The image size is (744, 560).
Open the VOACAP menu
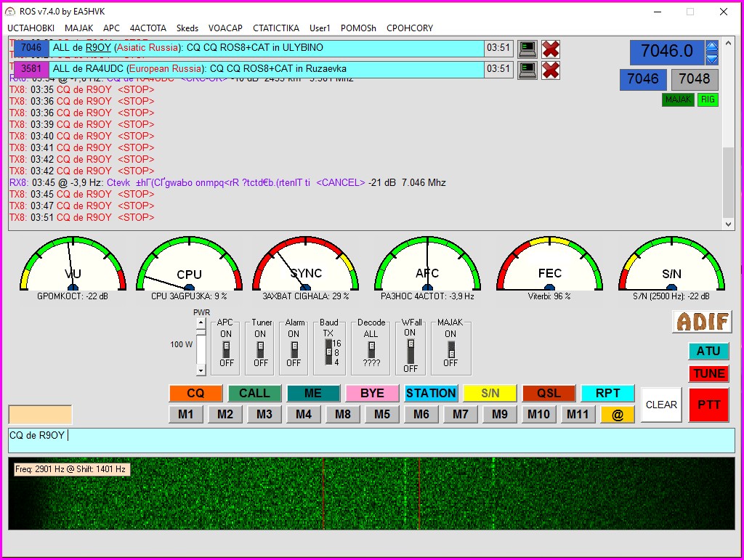tap(225, 28)
